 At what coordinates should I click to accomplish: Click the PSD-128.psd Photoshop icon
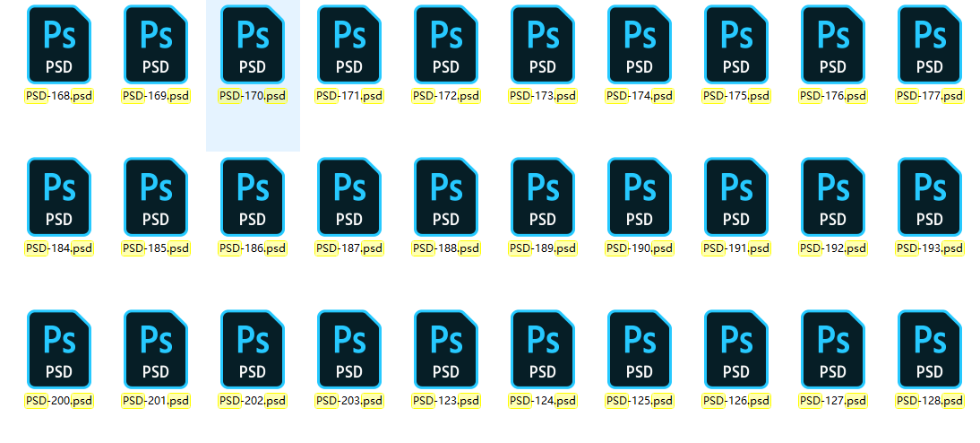929,349
